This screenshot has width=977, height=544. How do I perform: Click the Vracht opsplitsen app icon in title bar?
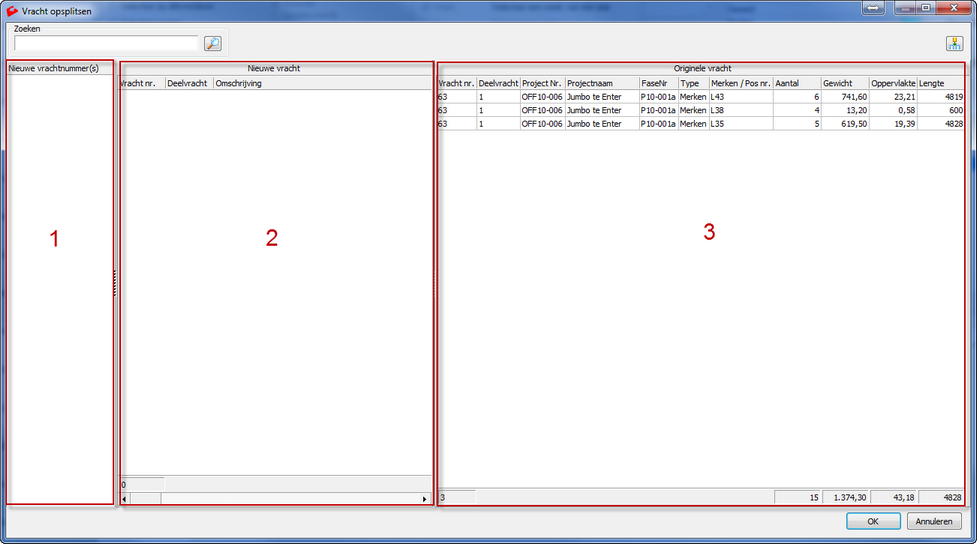[x=12, y=9]
